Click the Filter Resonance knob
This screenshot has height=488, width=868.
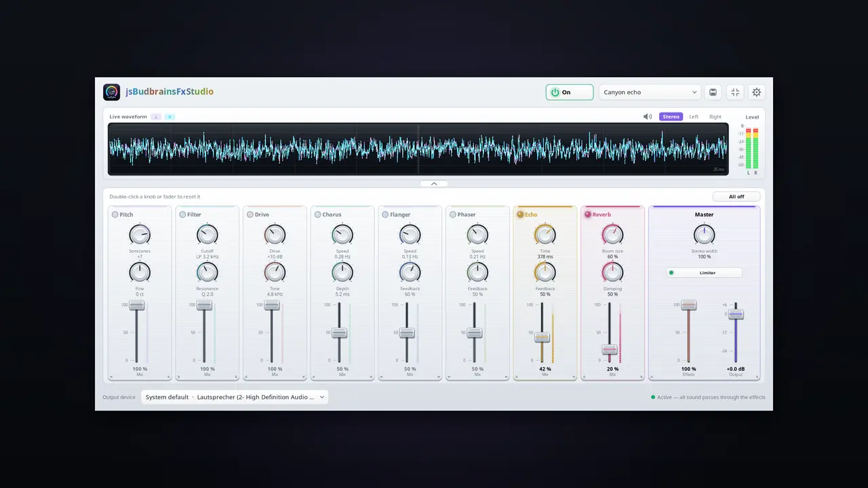click(x=207, y=272)
